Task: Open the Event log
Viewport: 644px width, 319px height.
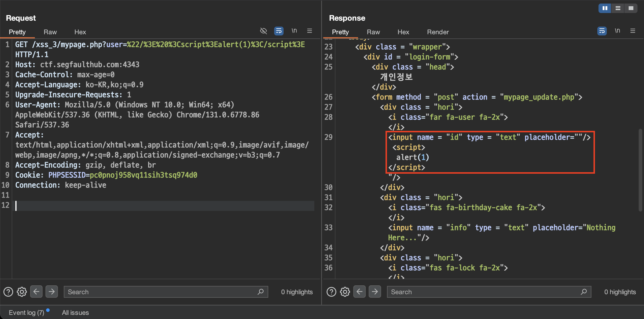Action: [x=26, y=313]
